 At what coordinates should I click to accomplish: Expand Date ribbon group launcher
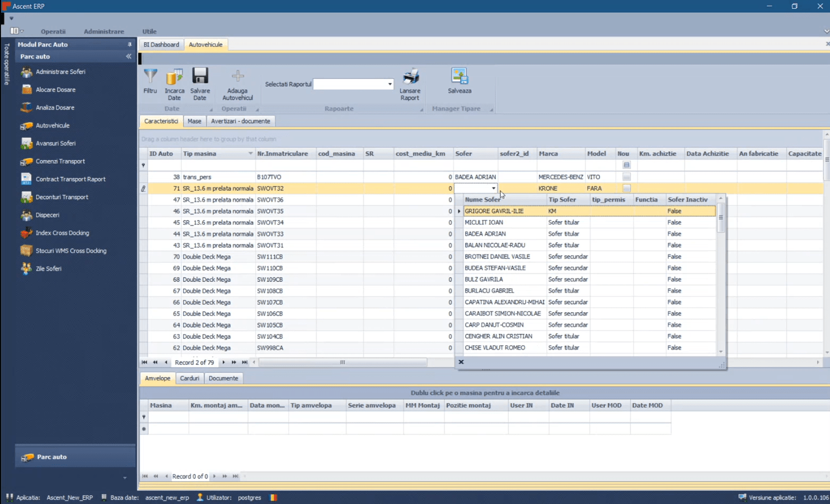pos(211,110)
